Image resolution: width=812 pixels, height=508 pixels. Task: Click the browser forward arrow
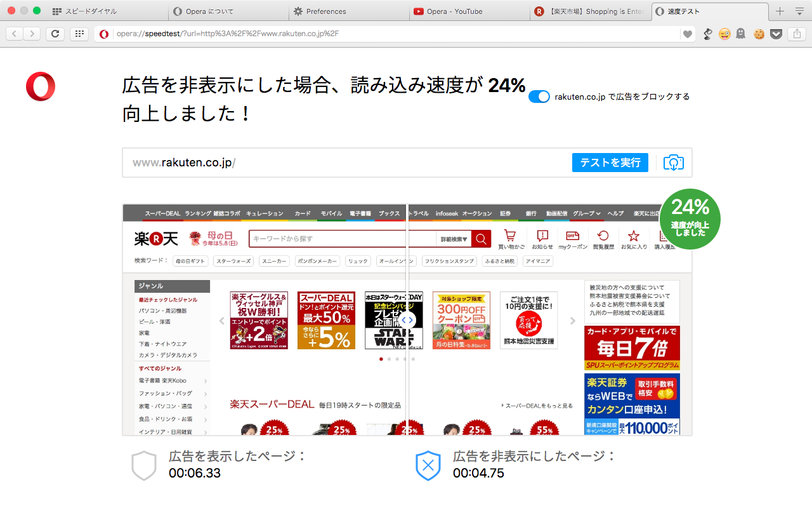[32, 34]
